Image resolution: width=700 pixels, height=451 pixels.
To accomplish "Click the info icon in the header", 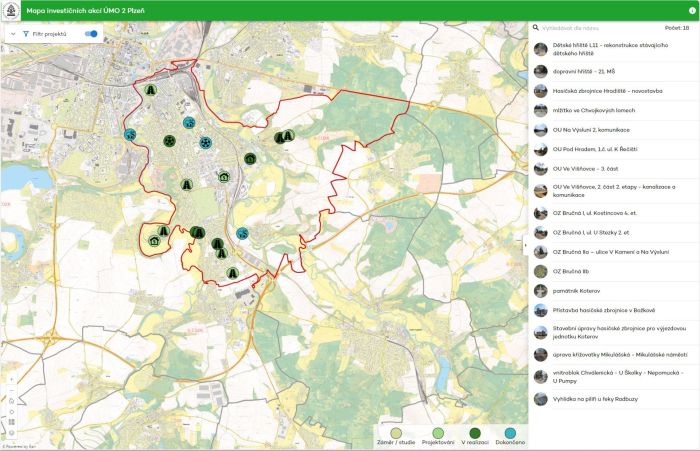I will [x=691, y=9].
